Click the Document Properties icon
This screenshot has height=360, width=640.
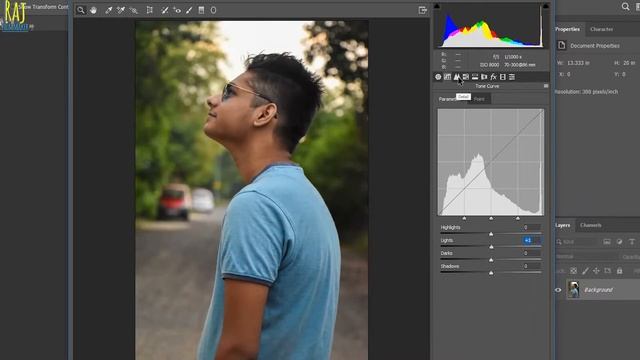click(x=562, y=45)
